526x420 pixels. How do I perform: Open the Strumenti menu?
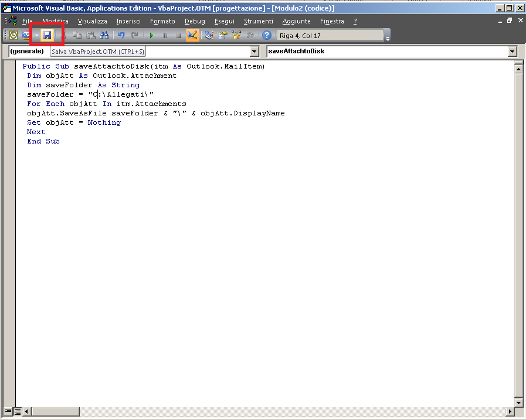258,22
